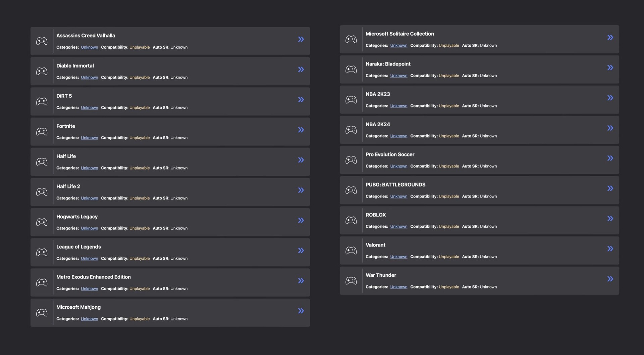Click the controller icon for War Thunder

(351, 281)
